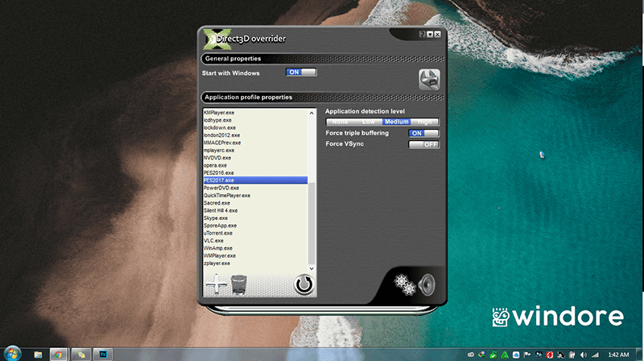Click the speaker icon in bottom corner
The height and width of the screenshot is (361, 644).
tap(427, 284)
